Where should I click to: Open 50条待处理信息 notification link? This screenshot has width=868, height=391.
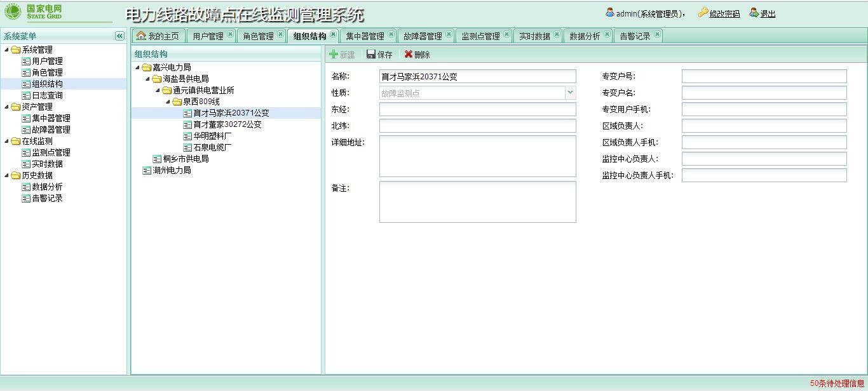pos(837,383)
